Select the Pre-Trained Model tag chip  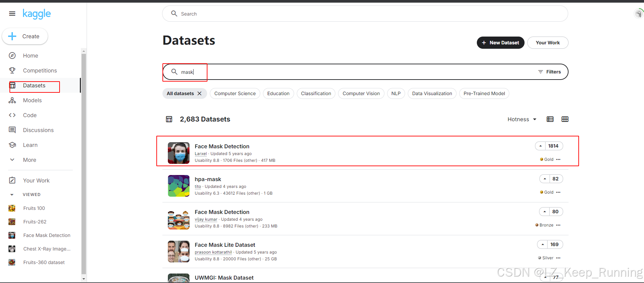[x=484, y=93]
